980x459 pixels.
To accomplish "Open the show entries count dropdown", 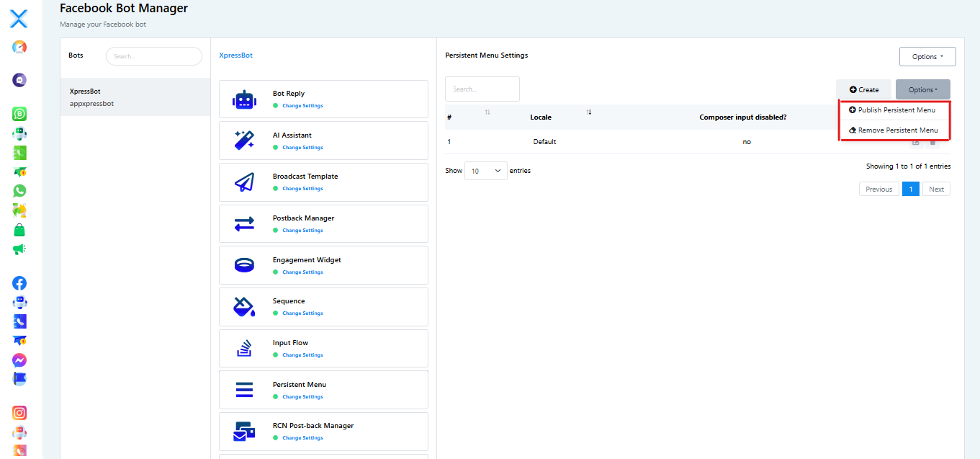I will tap(486, 171).
